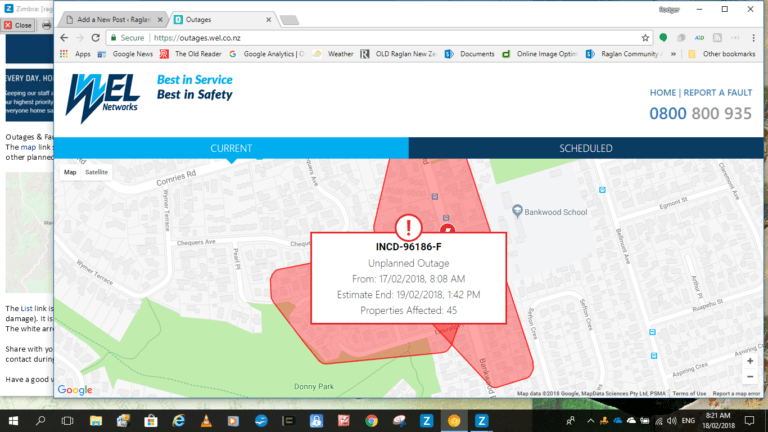The height and width of the screenshot is (432, 768).
Task: Open the Chrome three-dot menu
Action: point(753,38)
